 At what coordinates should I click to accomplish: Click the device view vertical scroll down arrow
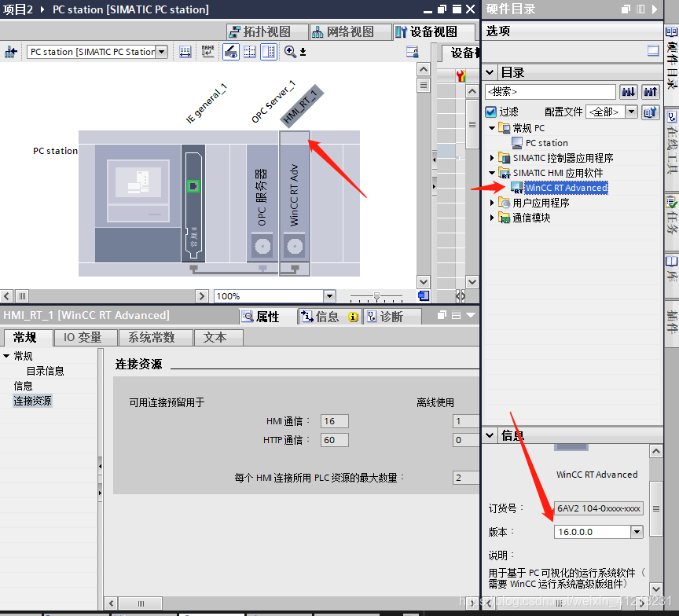[424, 282]
